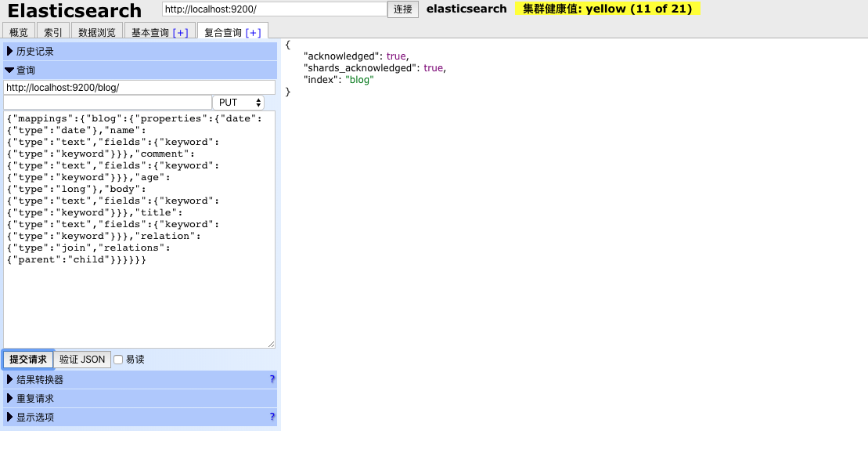Open help icon for 显示选项
The height and width of the screenshot is (463, 868).
272,417
